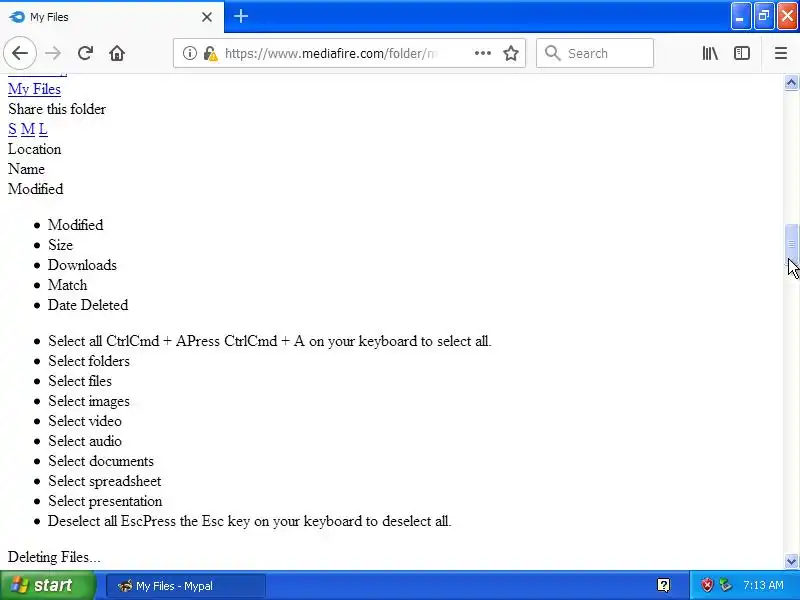Click Select spreadsheet entry
This screenshot has width=800, height=600.
(x=105, y=481)
